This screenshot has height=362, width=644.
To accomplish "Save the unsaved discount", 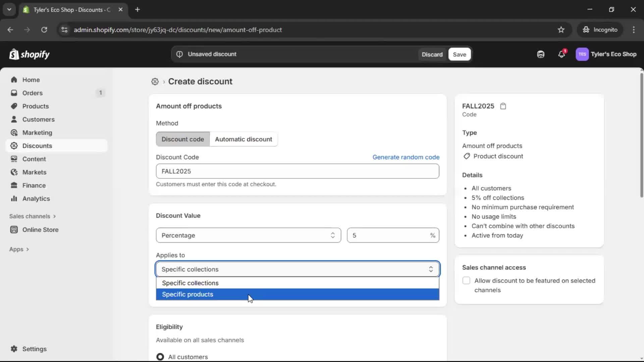I will click(459, 54).
